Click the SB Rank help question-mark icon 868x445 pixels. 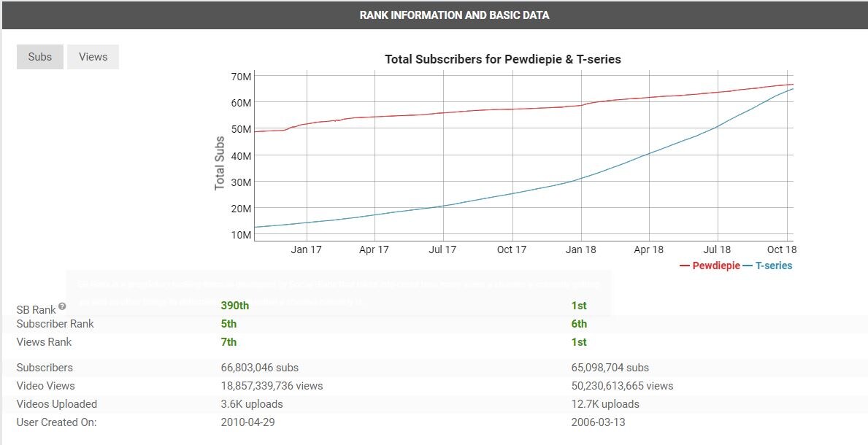tap(62, 306)
